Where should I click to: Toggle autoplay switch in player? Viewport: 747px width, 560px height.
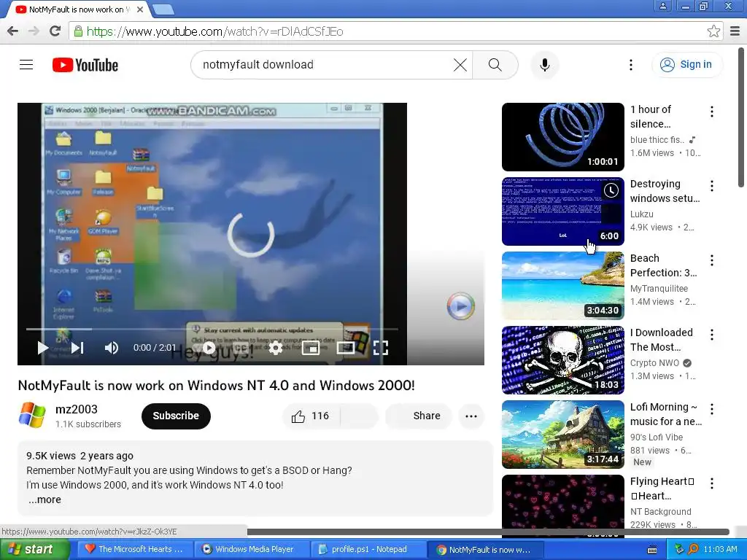[x=208, y=348]
